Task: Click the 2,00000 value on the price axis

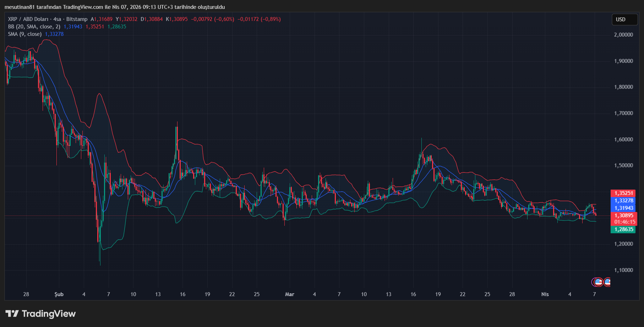Action: pyautogui.click(x=624, y=36)
